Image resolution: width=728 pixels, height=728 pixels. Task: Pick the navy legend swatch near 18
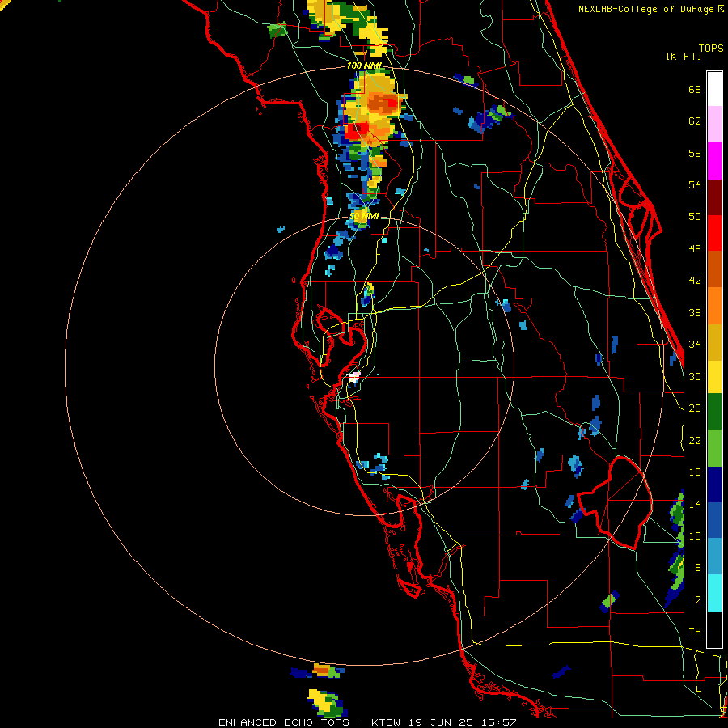(714, 485)
